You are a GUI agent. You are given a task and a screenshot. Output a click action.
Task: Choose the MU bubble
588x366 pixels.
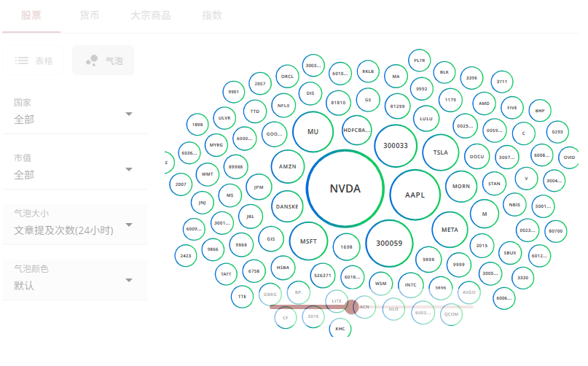(313, 132)
